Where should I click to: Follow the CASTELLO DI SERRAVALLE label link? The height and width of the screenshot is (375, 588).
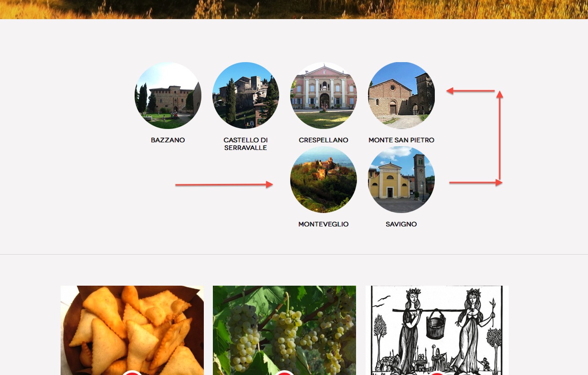pos(245,144)
